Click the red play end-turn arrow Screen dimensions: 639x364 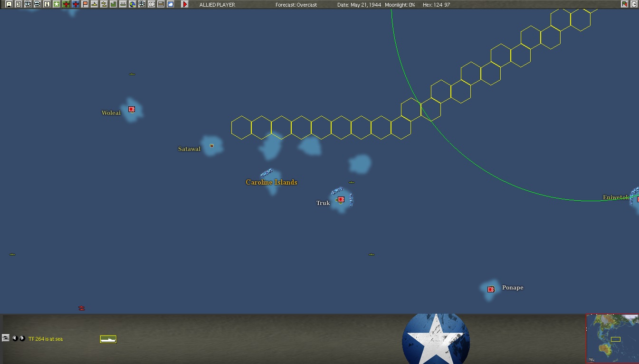tap(185, 4)
